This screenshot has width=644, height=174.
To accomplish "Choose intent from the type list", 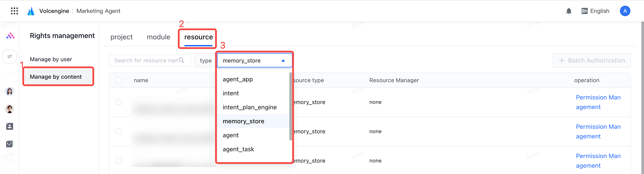I will (x=253, y=93).
